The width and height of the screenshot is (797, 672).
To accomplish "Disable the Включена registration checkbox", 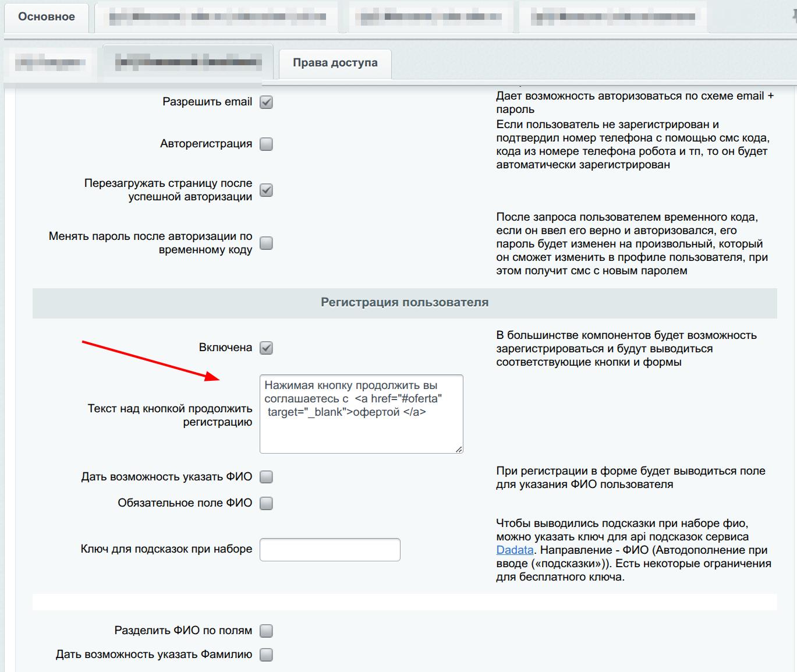I will click(x=266, y=348).
